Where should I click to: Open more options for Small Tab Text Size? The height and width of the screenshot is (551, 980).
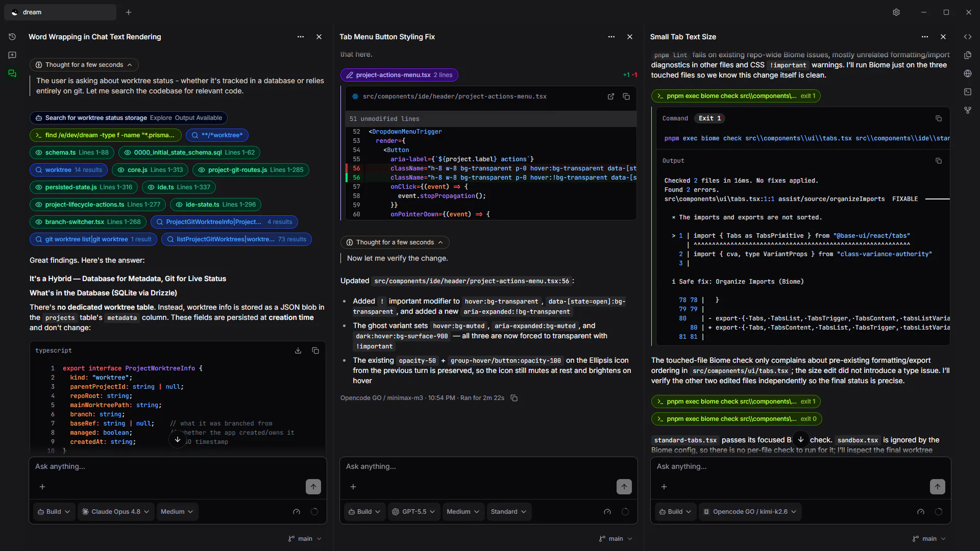tap(925, 37)
